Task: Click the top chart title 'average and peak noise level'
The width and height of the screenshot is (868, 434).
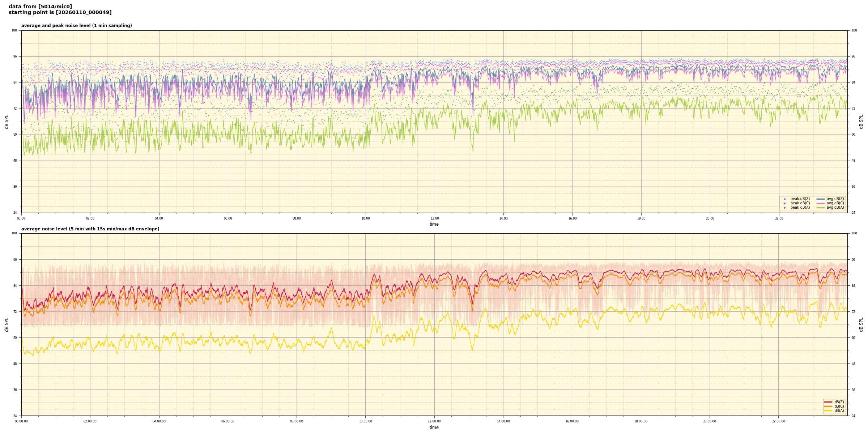Action: click(x=76, y=26)
